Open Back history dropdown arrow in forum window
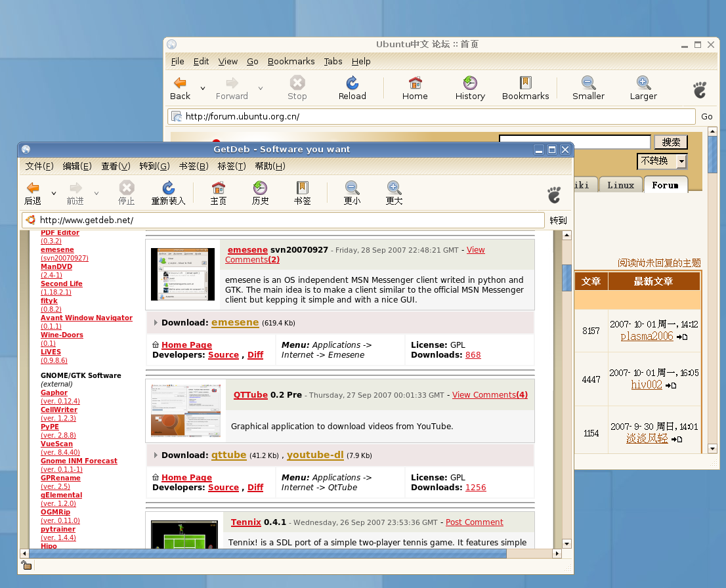Viewport: 726px width, 588px height. coord(203,88)
